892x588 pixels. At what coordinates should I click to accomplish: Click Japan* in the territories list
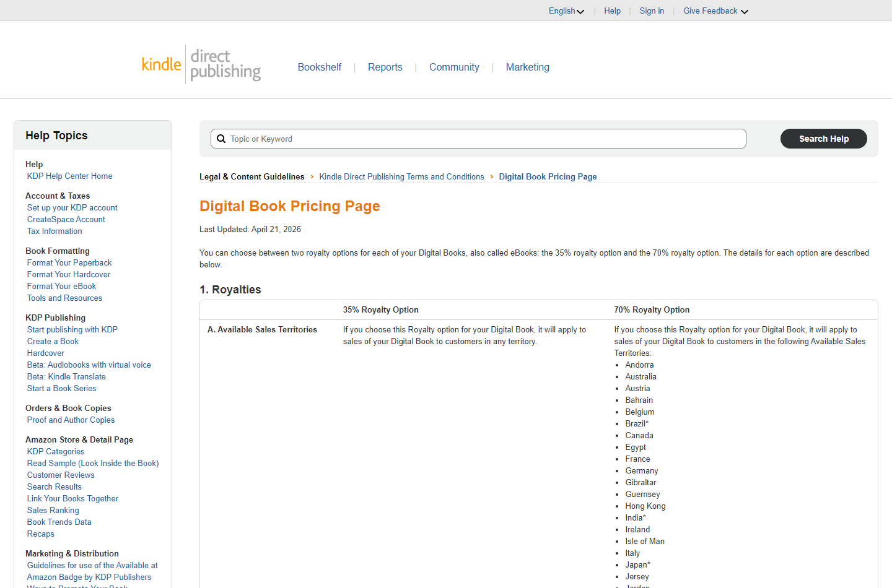click(638, 565)
